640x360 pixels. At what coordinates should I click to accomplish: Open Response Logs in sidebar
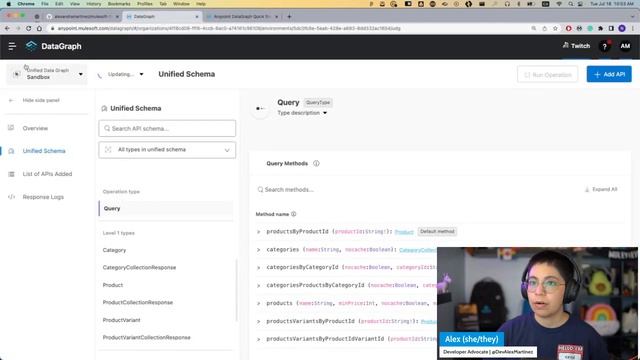tap(43, 197)
